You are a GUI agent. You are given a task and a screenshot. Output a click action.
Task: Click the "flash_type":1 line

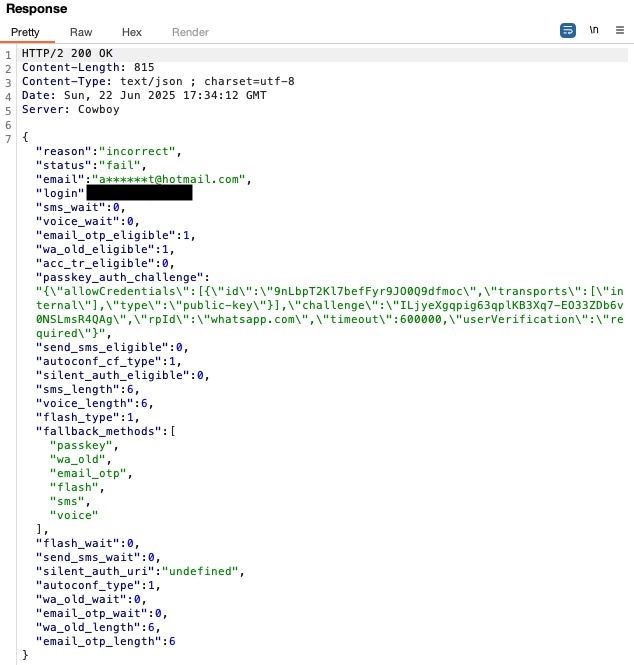(x=88, y=417)
